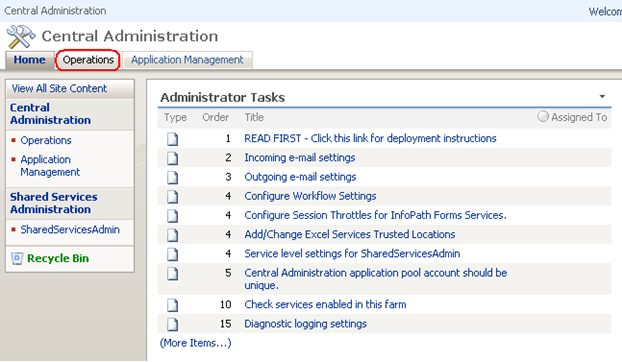
Task: Select the Home tab
Action: pyautogui.click(x=29, y=60)
